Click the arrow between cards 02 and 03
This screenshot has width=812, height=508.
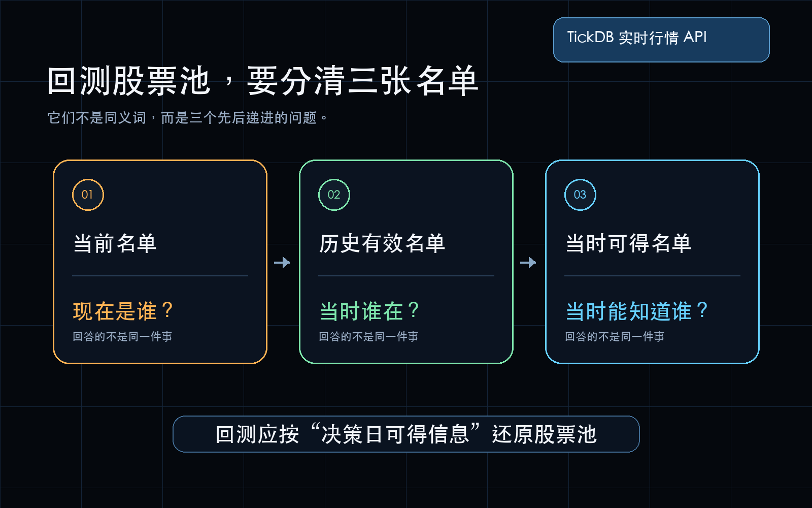click(528, 262)
